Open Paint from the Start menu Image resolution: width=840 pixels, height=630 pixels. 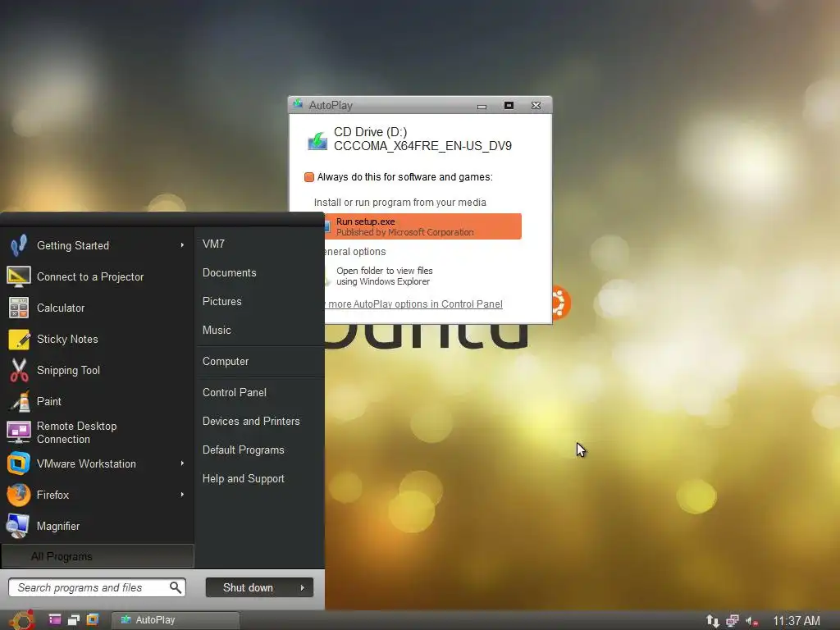[97, 401]
